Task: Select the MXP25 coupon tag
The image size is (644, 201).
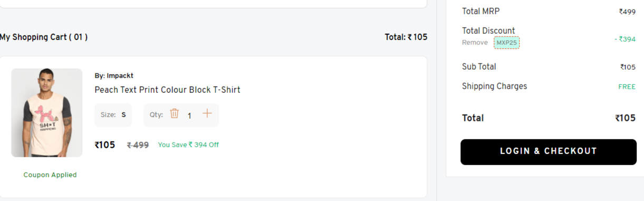Action: coord(507,43)
